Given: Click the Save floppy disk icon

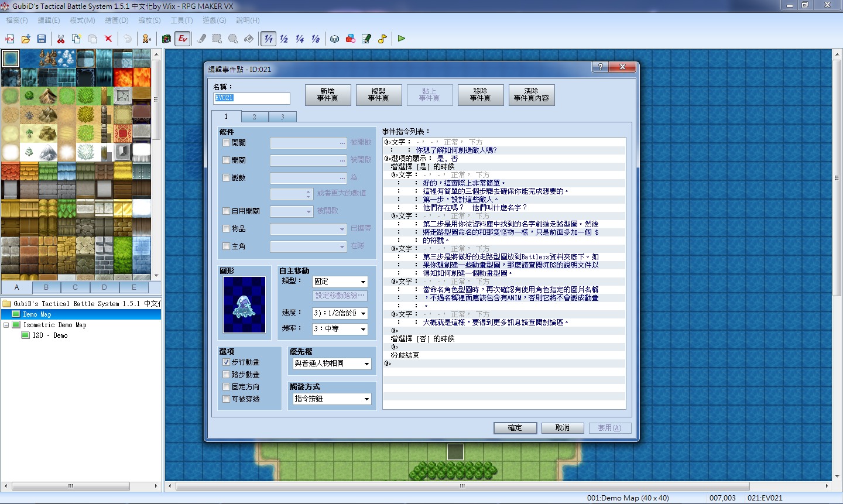Looking at the screenshot, I should 42,39.
